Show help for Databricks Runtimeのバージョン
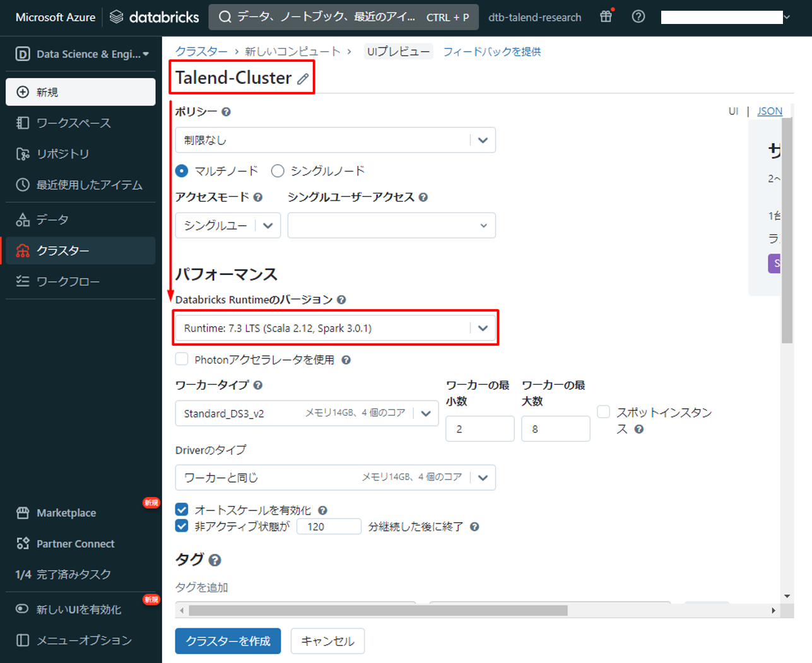 point(341,300)
